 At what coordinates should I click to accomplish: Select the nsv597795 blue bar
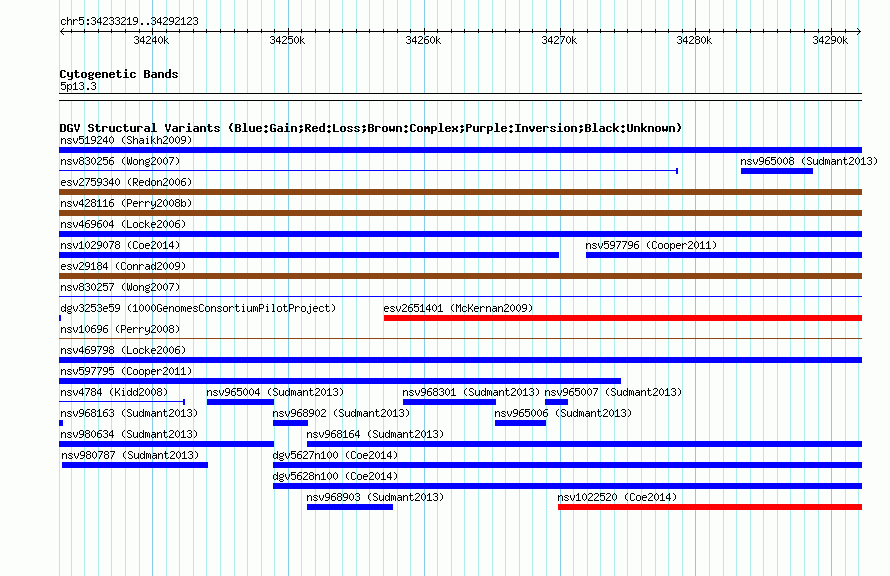tap(340, 381)
